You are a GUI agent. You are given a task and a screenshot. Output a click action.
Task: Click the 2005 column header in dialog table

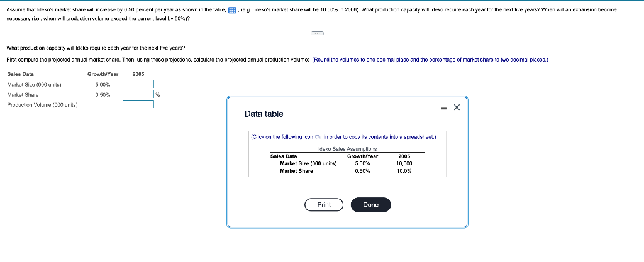click(x=404, y=156)
